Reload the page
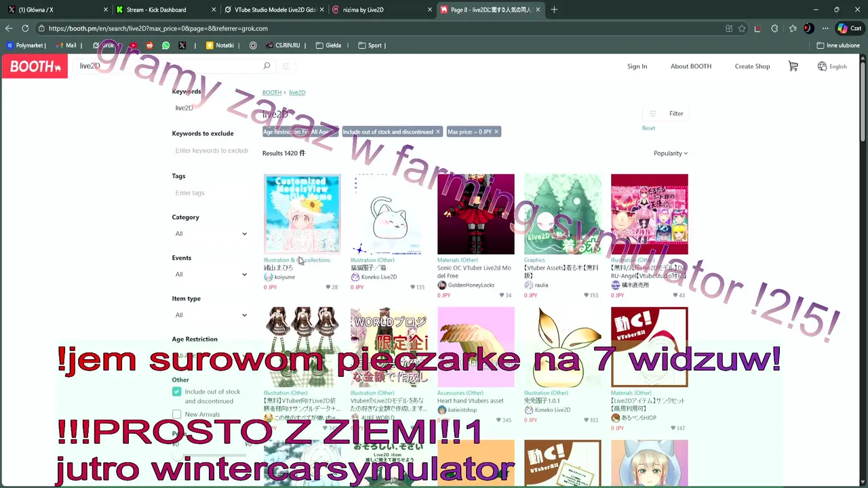The image size is (868, 488). pyautogui.click(x=25, y=28)
